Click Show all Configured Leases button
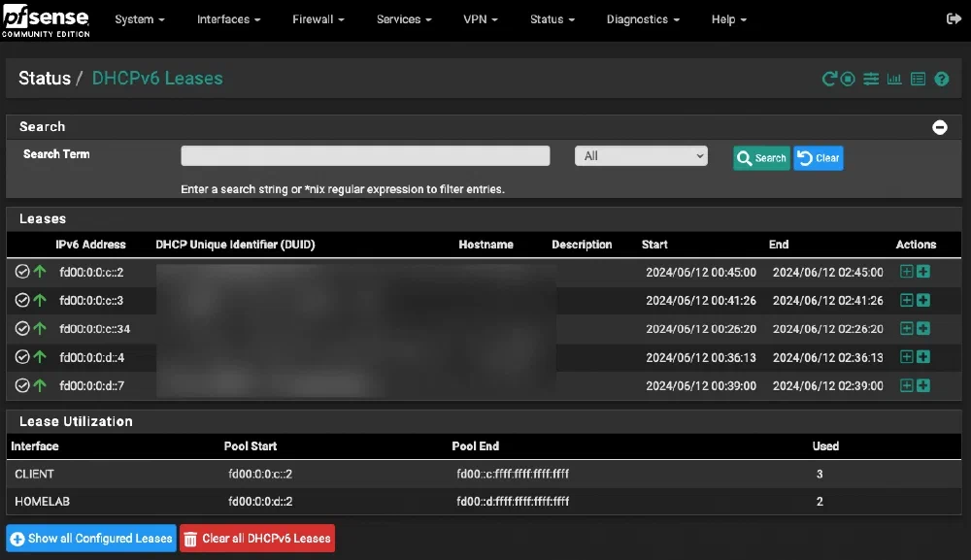Screen dimensions: 971x560 click(90, 538)
